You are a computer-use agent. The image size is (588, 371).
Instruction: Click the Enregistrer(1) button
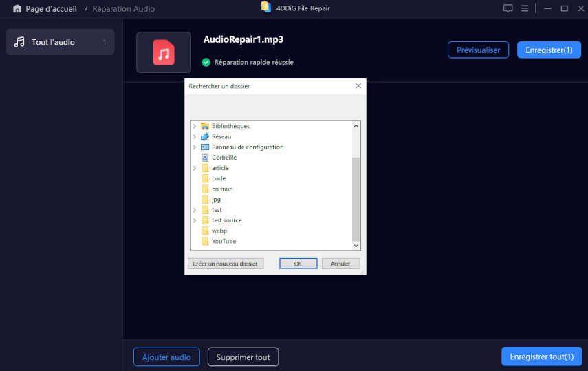click(549, 50)
